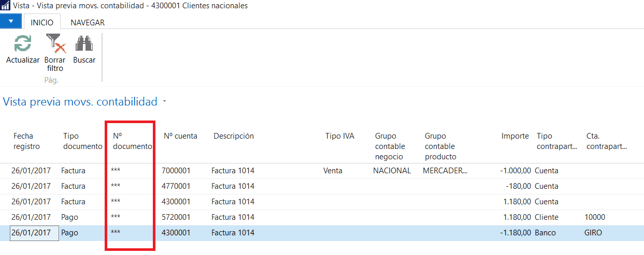
Task: Click Cta. contrapartida column header
Action: [607, 141]
